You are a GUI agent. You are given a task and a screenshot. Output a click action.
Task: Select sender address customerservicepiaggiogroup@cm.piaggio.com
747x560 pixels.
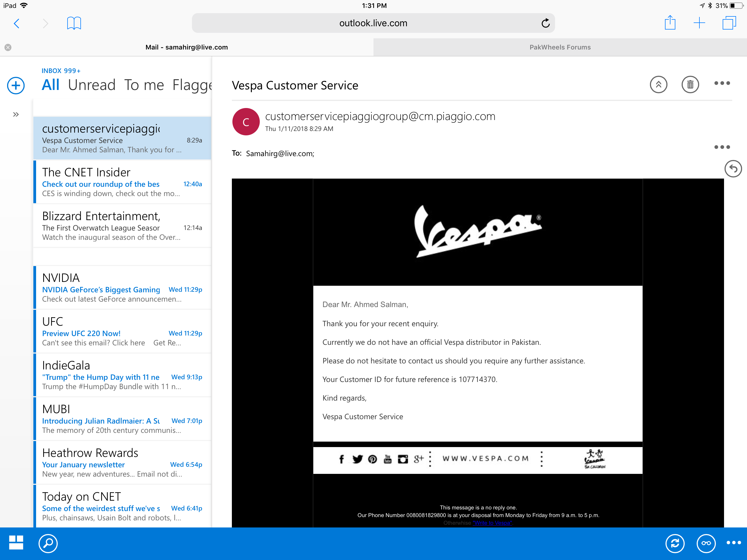pos(380,116)
